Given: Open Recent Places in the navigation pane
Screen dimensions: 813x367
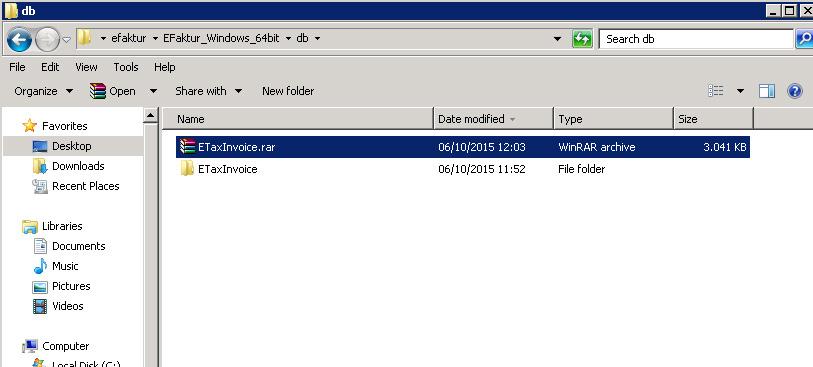Looking at the screenshot, I should tap(86, 186).
